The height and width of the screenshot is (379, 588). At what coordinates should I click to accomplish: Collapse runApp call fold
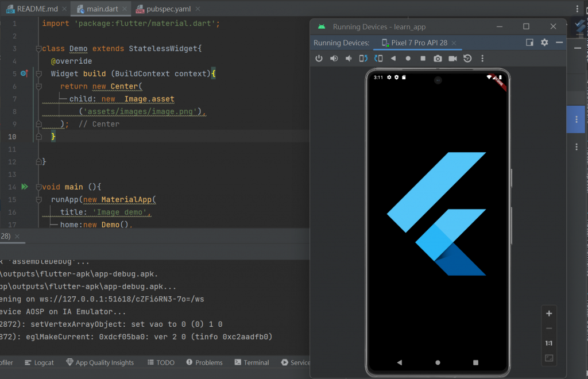point(38,200)
